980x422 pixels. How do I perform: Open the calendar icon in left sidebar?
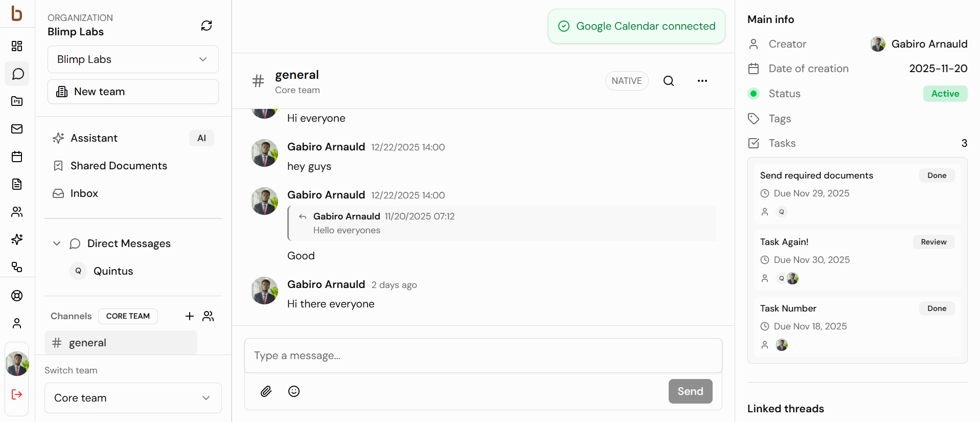pos(17,157)
